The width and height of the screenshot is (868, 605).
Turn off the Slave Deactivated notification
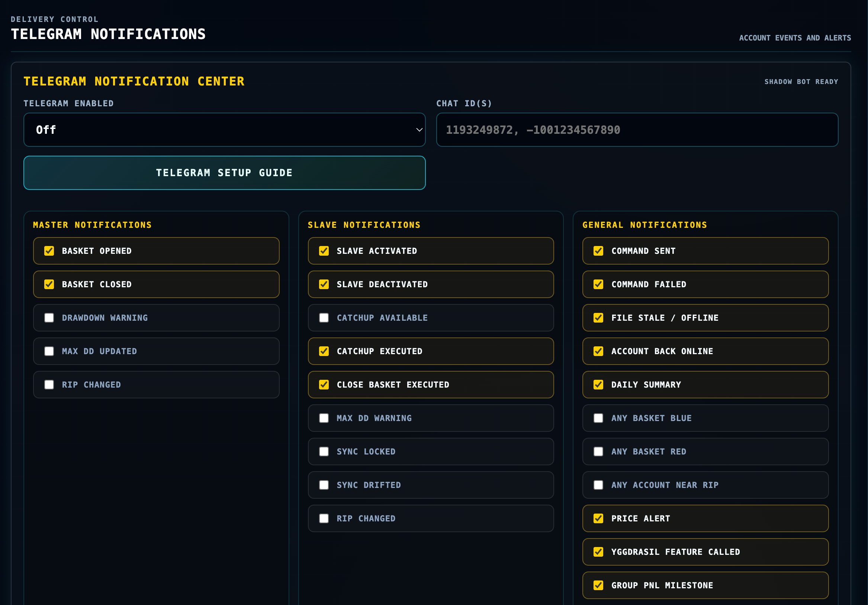(x=324, y=284)
